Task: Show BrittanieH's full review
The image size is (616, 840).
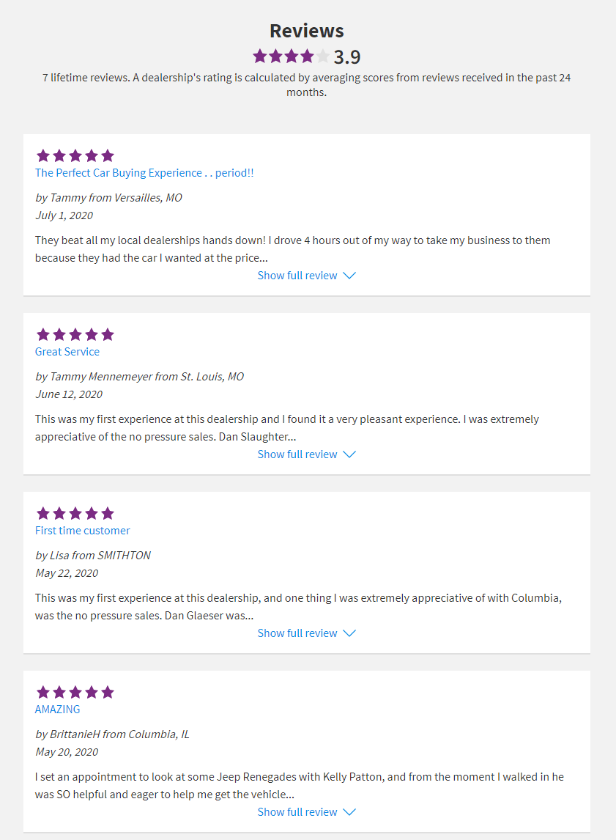Action: click(x=297, y=812)
